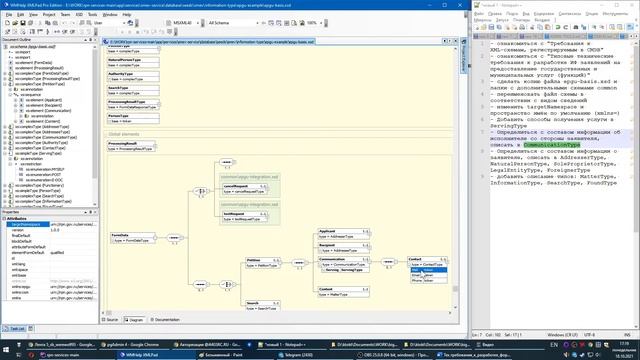Click the Open file icon in XMLPad
The height and width of the screenshot is (360, 640).
click(15, 23)
